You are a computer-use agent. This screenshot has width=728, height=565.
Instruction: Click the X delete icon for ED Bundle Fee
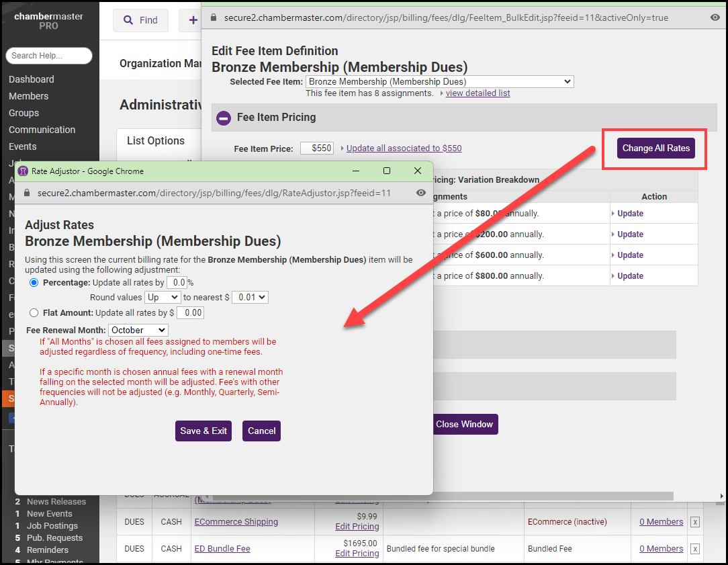[x=695, y=549]
